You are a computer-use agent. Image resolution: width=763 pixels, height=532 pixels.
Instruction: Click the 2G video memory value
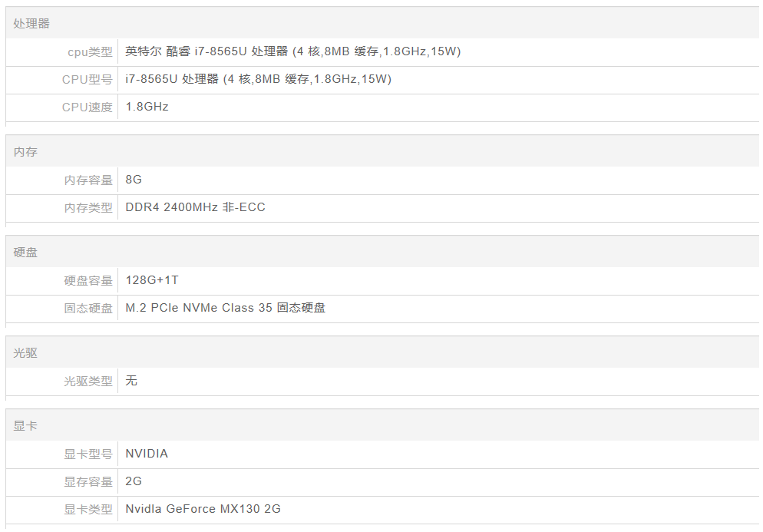click(x=134, y=481)
